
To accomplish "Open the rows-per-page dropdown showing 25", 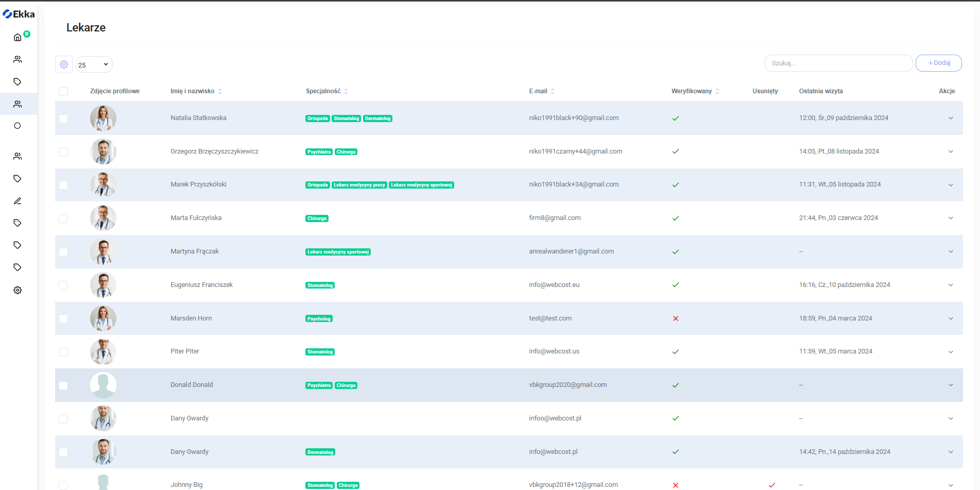I will [x=94, y=64].
